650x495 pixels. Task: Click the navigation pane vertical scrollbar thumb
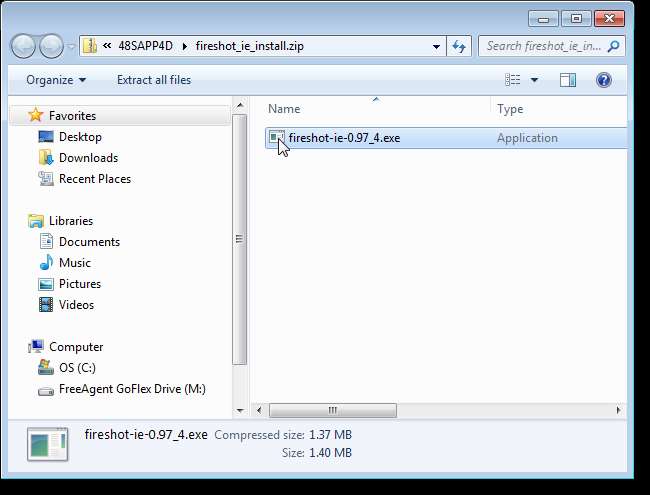(240, 239)
